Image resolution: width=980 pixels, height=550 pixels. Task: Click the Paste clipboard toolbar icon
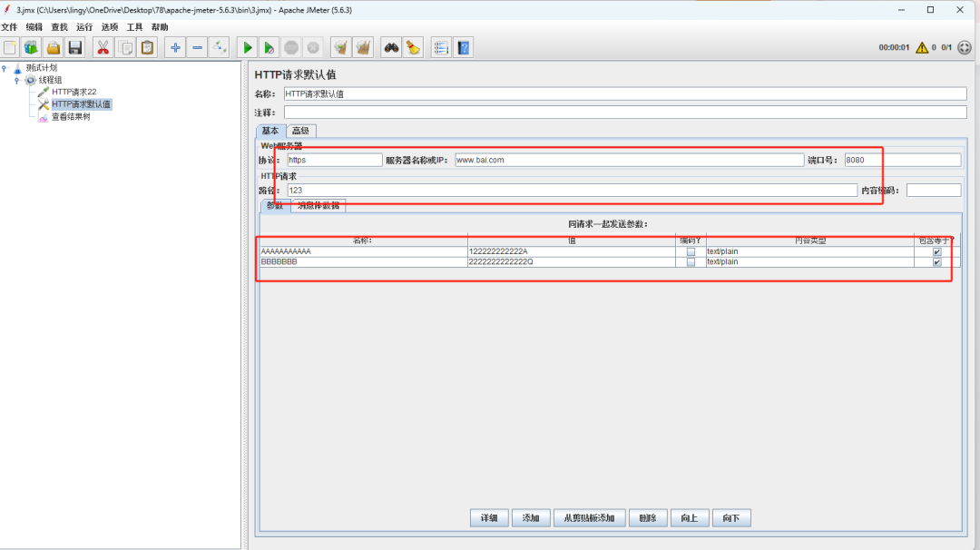point(147,48)
